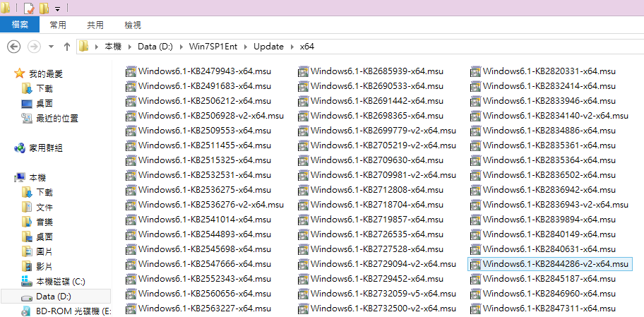Open the recent locations dropdown arrow
This screenshot has height=317, width=644.
coord(52,47)
